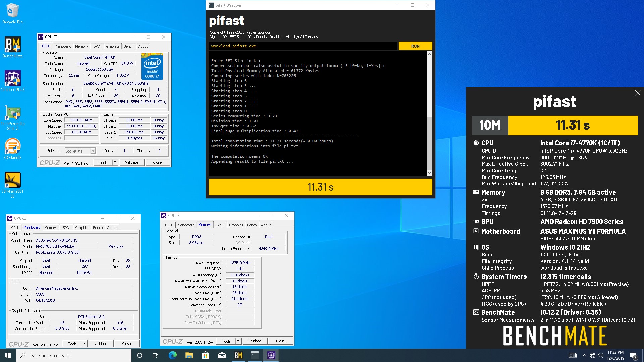This screenshot has width=644, height=362.
Task: Click Validate in the CPU-Z CPU window
Action: click(x=131, y=162)
